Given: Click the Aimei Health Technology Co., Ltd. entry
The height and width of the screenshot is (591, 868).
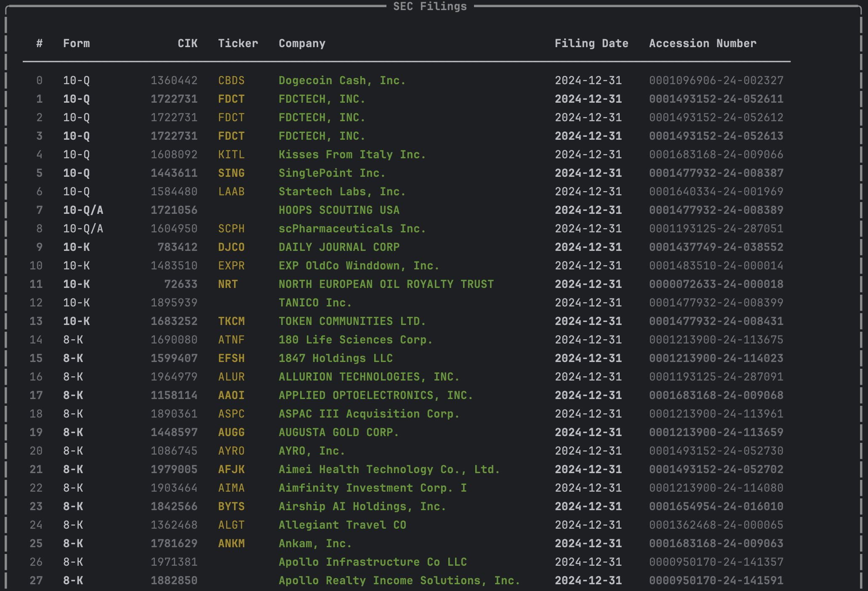Looking at the screenshot, I should coord(389,469).
